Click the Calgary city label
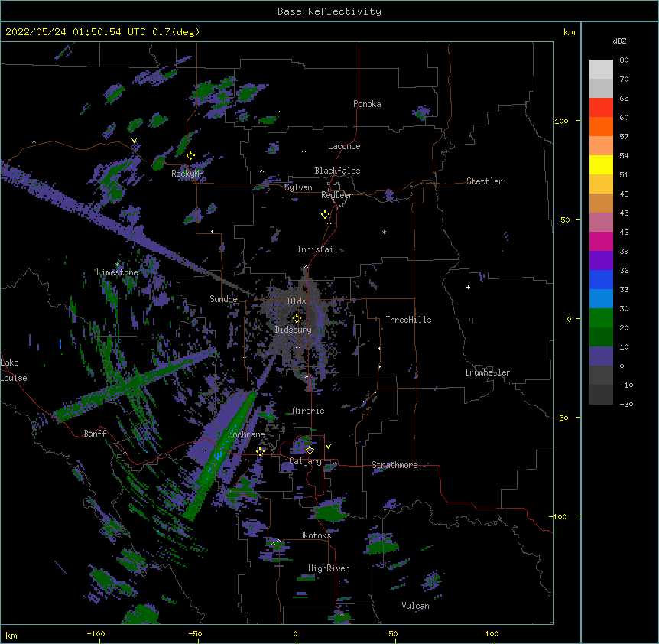 pos(305,461)
